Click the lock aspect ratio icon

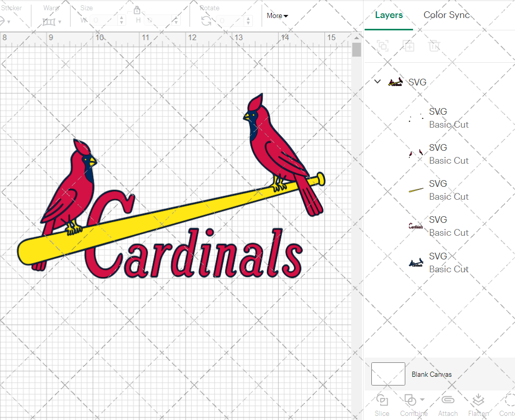[x=137, y=10]
